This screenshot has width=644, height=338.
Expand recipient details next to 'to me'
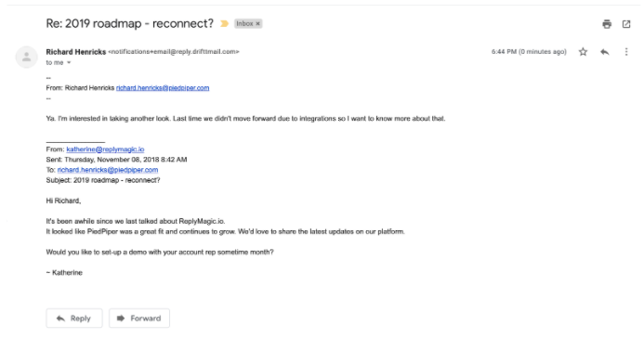[69, 63]
